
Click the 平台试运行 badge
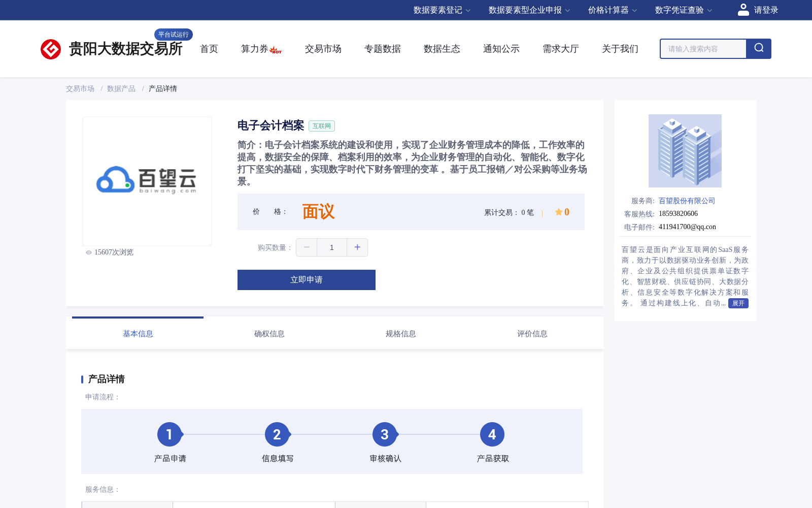(x=174, y=35)
